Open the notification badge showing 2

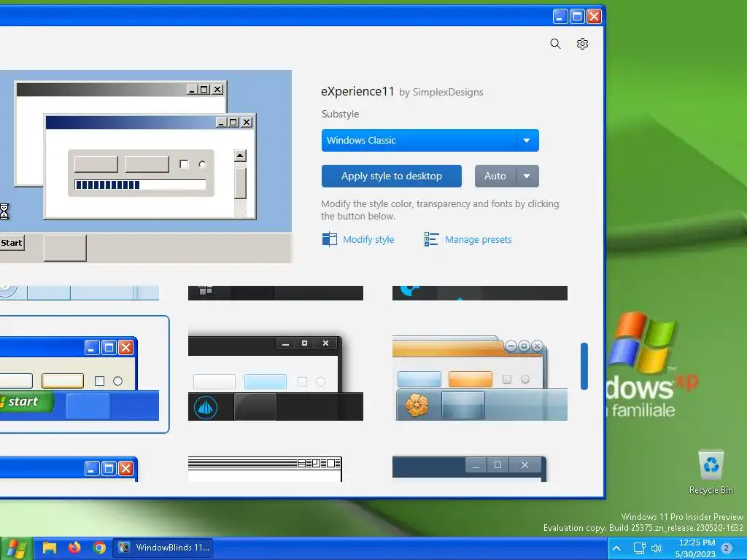pos(727,548)
